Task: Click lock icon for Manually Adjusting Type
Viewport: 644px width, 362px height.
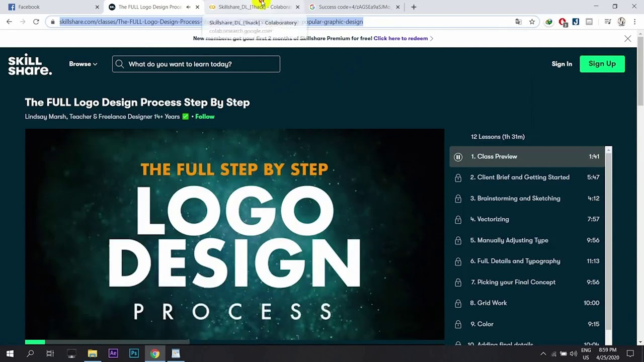Action: (x=458, y=241)
